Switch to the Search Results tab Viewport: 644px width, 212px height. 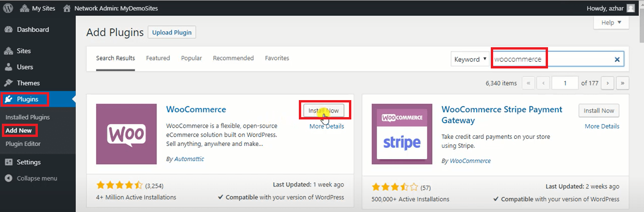[x=115, y=58]
